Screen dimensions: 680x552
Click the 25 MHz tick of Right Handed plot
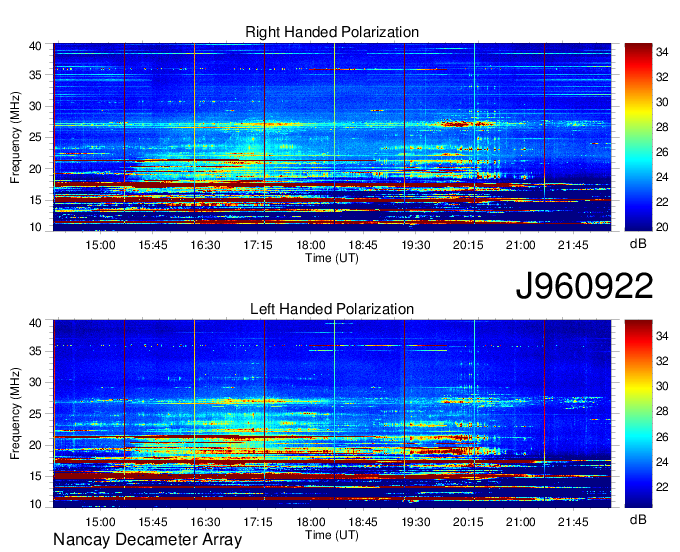(35, 137)
